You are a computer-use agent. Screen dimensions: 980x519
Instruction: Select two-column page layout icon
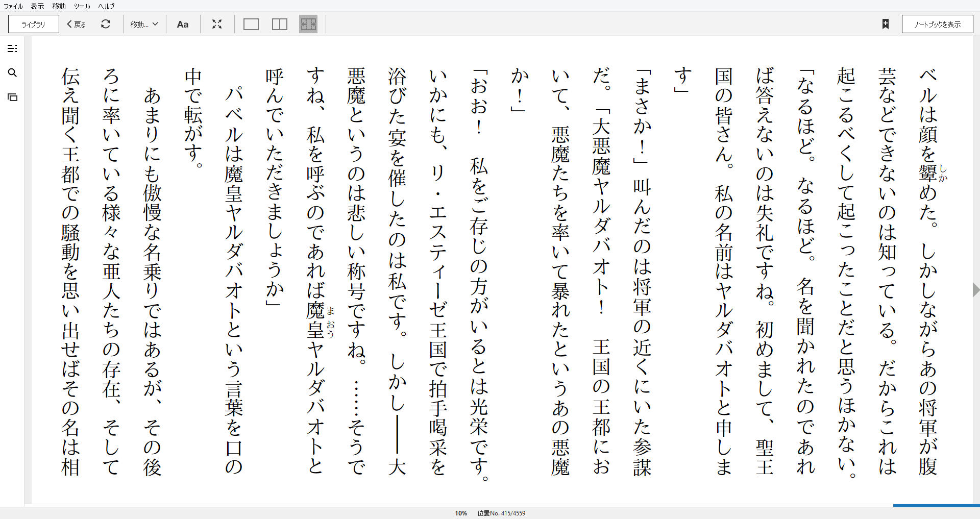tap(280, 24)
